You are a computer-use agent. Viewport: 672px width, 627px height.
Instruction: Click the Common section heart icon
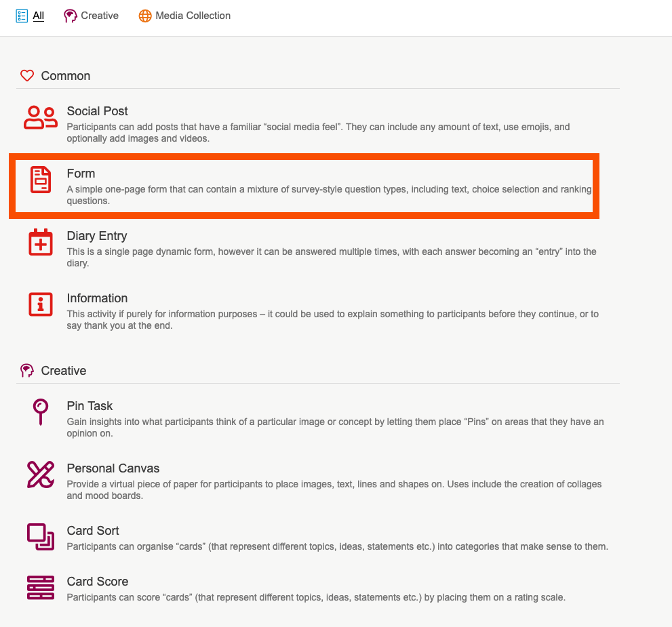pos(27,76)
